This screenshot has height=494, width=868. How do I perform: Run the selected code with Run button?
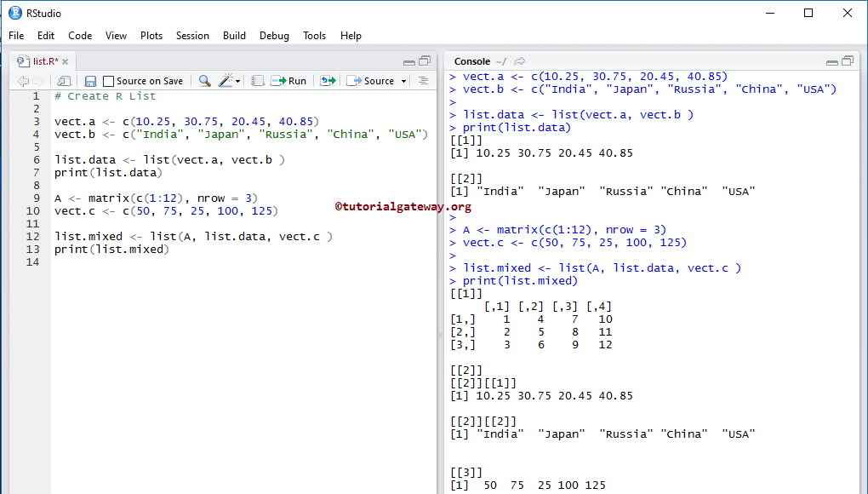pyautogui.click(x=289, y=80)
